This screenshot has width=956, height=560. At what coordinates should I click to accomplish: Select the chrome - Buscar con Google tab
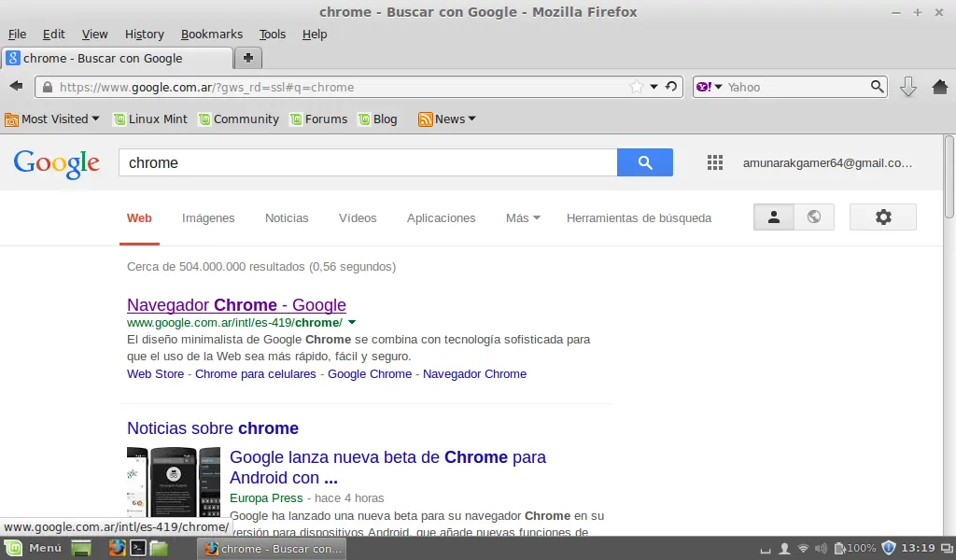click(x=117, y=58)
